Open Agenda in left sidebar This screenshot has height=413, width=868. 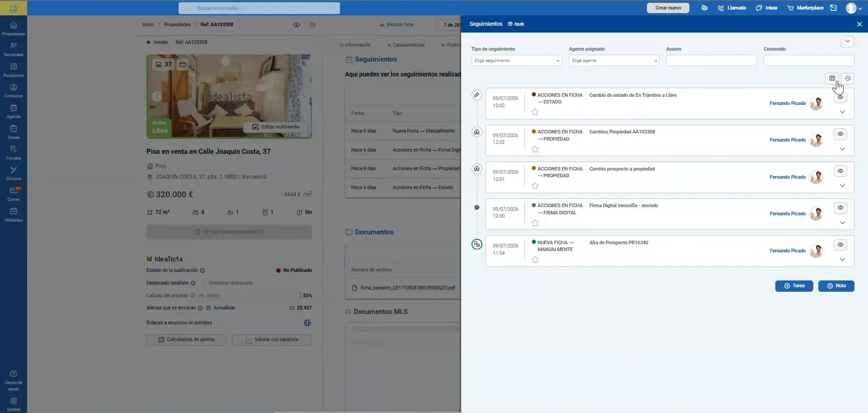pos(14,111)
